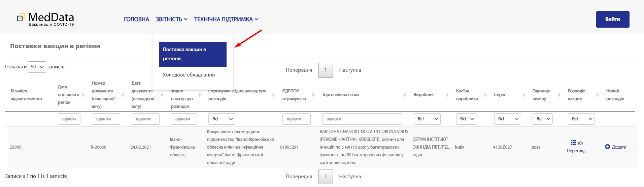Sort by Торговельна назва column arrows
The height and width of the screenshot is (187, 644).
pos(405,95)
